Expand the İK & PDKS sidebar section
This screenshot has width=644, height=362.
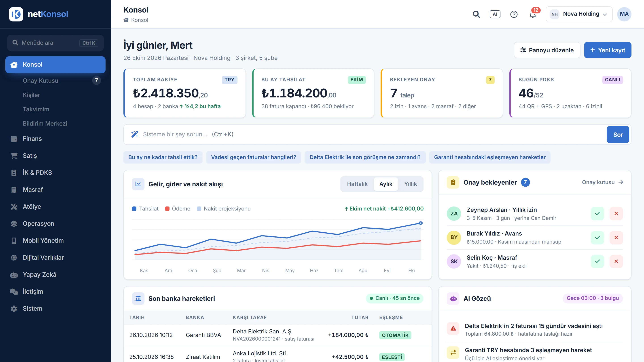point(55,173)
